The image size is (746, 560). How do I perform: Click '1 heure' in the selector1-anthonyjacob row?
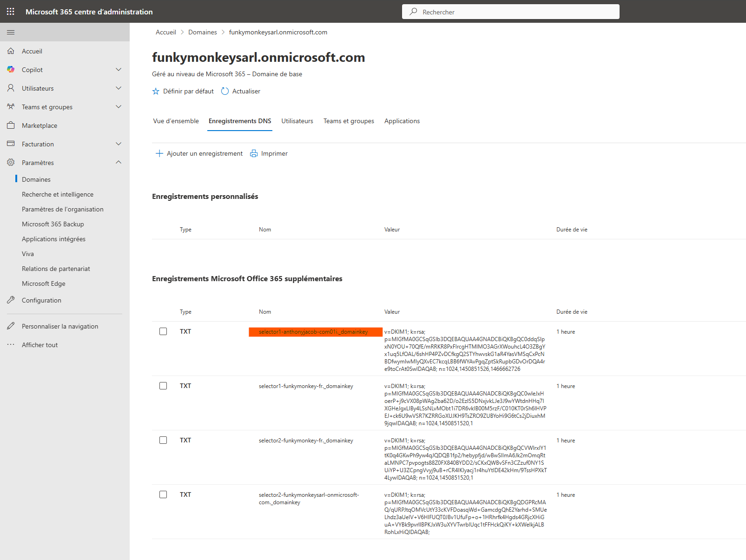tap(566, 332)
